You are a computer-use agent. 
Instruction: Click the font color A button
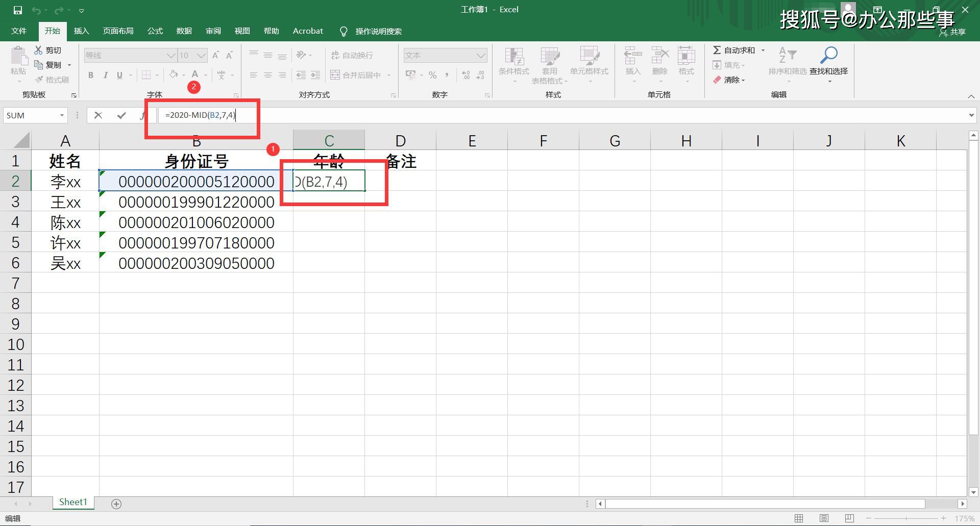[195, 75]
